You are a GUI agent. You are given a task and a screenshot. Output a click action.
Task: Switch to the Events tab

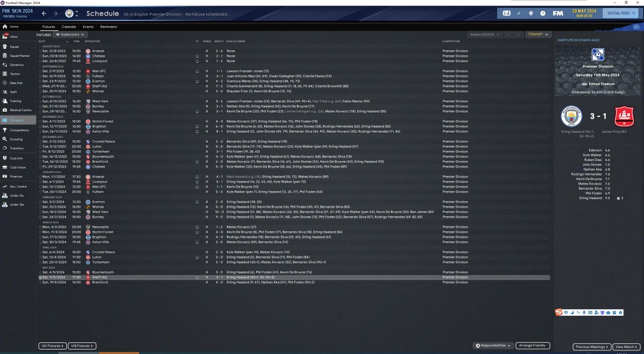point(88,27)
